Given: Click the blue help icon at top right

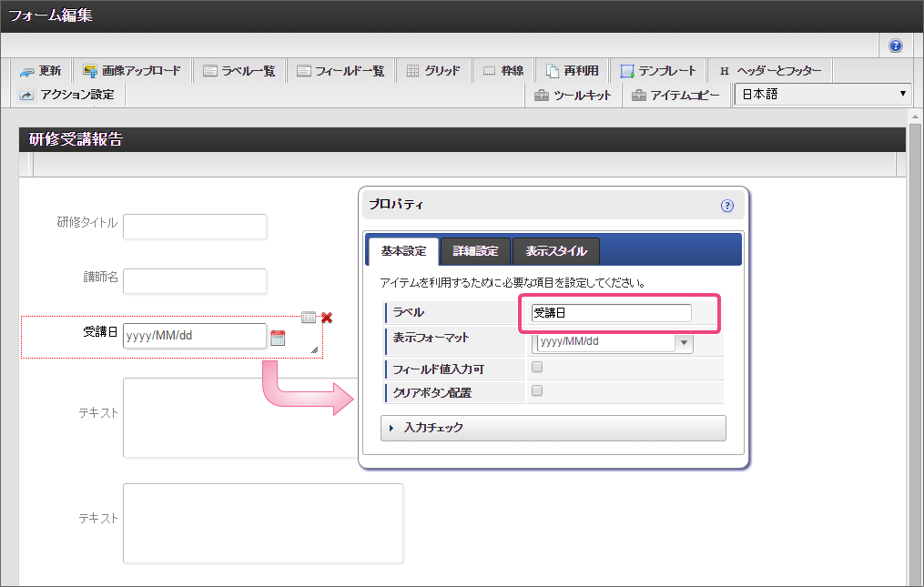Looking at the screenshot, I should click(895, 46).
